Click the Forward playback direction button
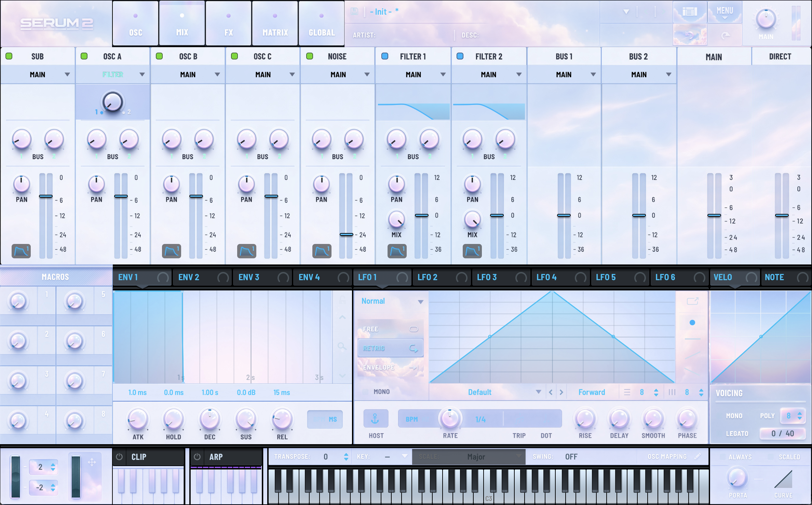Viewport: 812px width, 505px height. pyautogui.click(x=592, y=392)
